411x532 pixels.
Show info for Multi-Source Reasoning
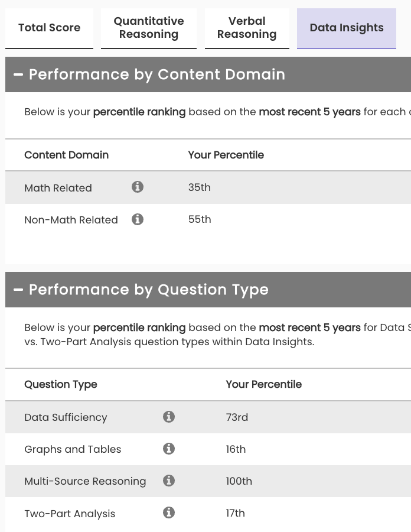click(169, 481)
